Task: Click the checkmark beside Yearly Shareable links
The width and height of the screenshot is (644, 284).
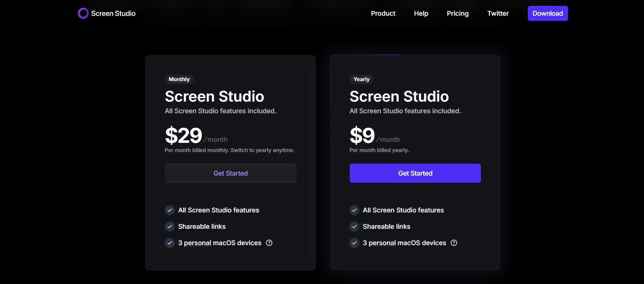Action: tap(354, 226)
